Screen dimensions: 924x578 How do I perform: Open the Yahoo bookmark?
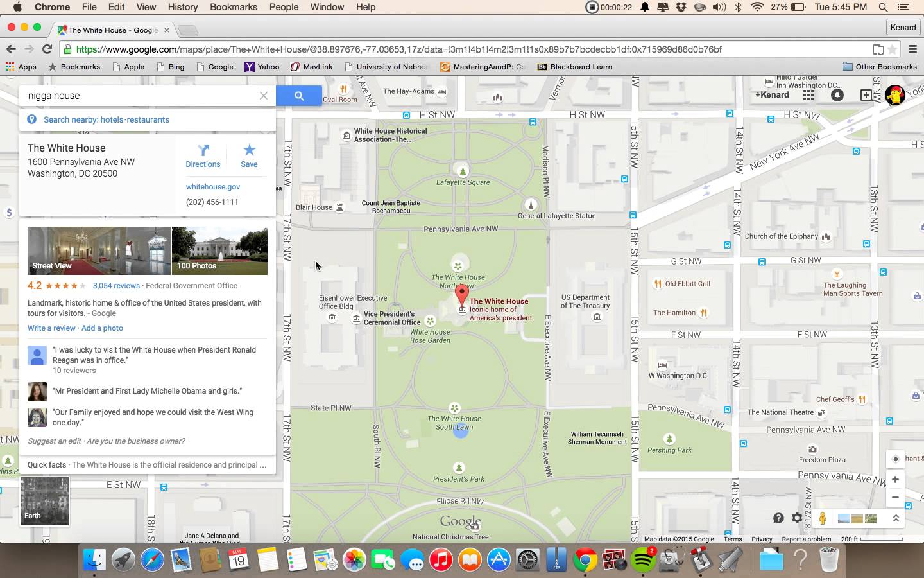coord(262,67)
